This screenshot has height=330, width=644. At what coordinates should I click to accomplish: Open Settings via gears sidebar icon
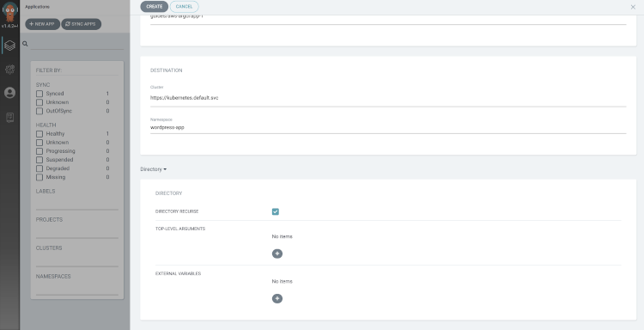[x=9, y=69]
